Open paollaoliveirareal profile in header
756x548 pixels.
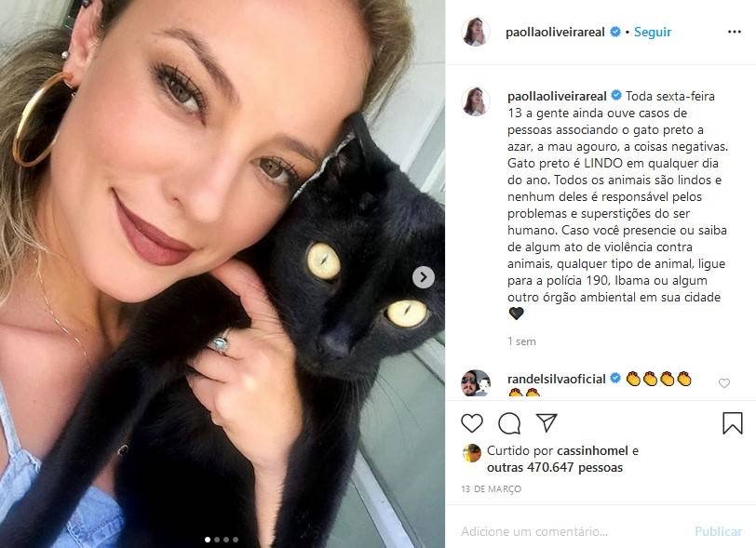click(555, 33)
